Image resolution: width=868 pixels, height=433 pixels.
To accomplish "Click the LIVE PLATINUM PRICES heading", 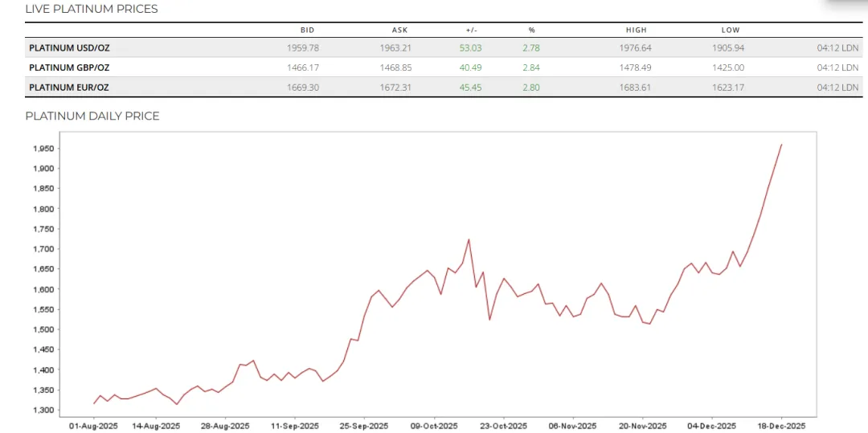I will 92,9.
